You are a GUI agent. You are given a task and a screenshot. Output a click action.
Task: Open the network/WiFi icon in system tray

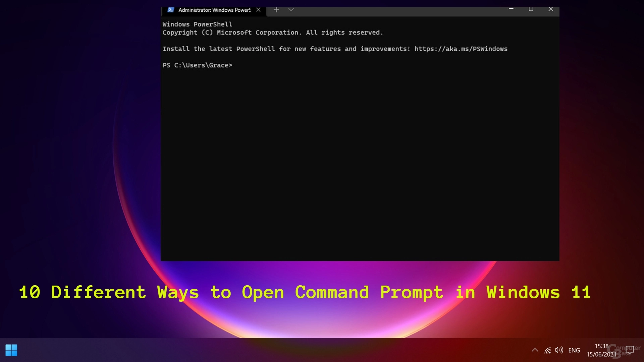[x=548, y=350]
